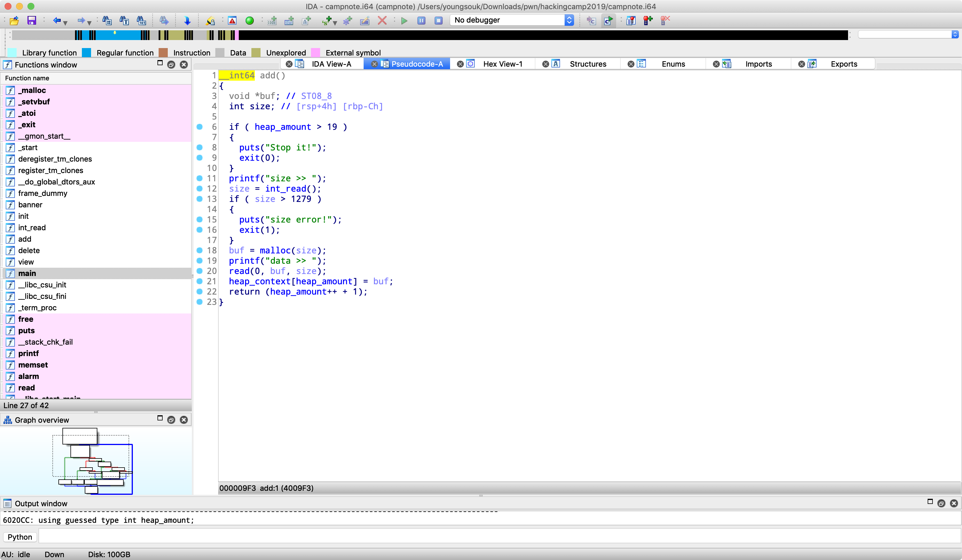Click the Create code icon
Image resolution: width=962 pixels, height=560 pixels.
[x=272, y=21]
